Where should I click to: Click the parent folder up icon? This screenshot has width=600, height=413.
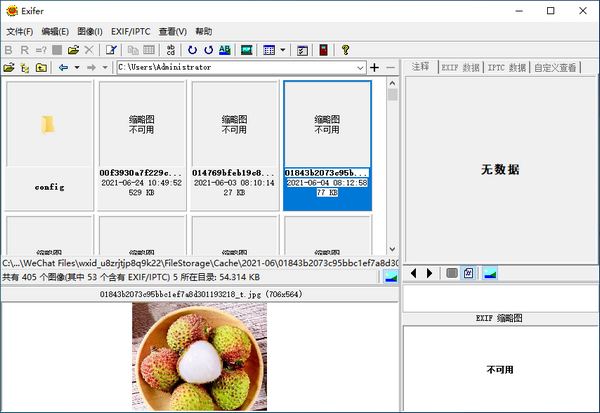pos(41,68)
